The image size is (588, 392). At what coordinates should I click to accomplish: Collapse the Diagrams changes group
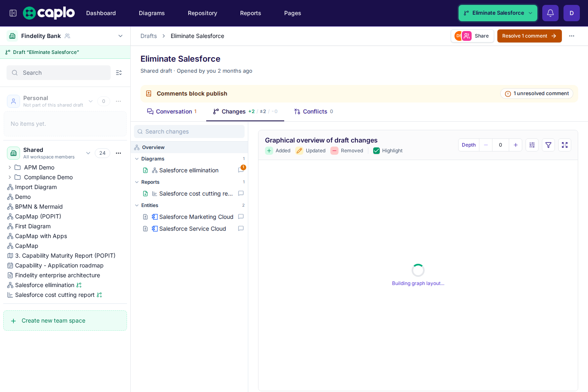coord(137,159)
